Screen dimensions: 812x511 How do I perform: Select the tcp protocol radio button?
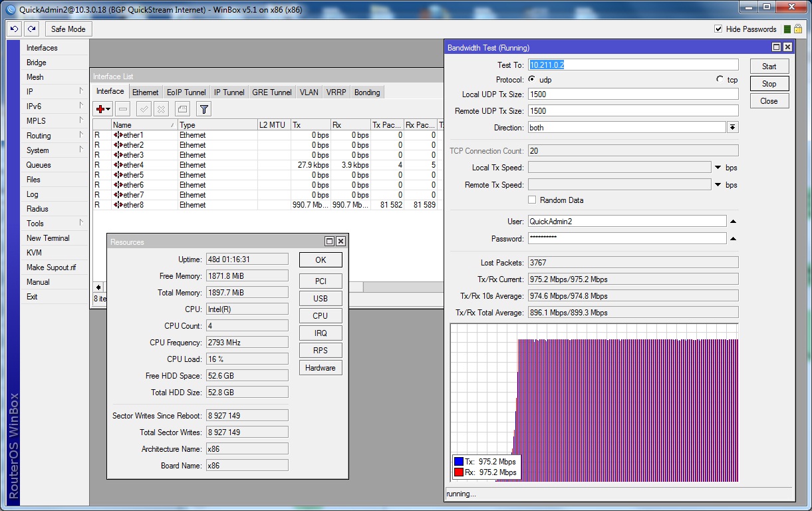pos(720,80)
